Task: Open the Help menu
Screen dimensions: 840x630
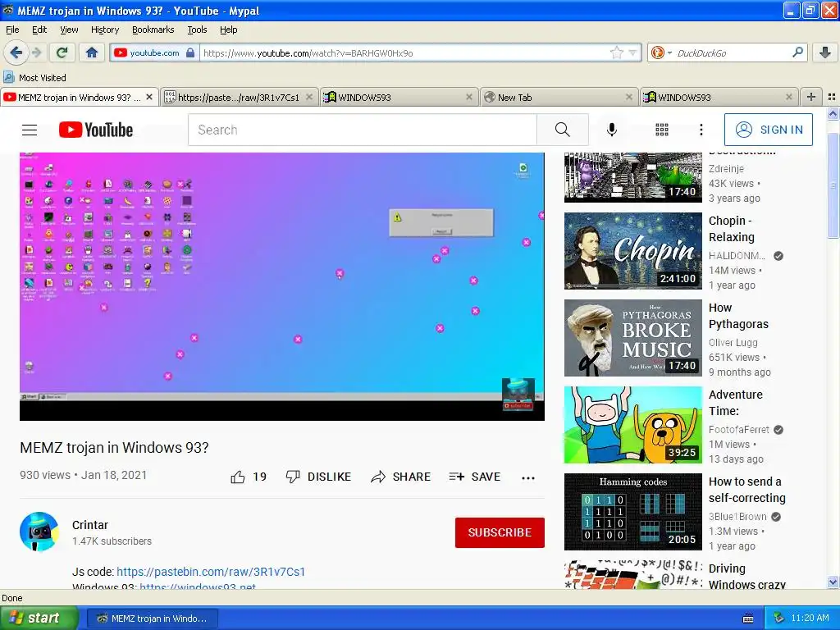Action: pyautogui.click(x=229, y=30)
